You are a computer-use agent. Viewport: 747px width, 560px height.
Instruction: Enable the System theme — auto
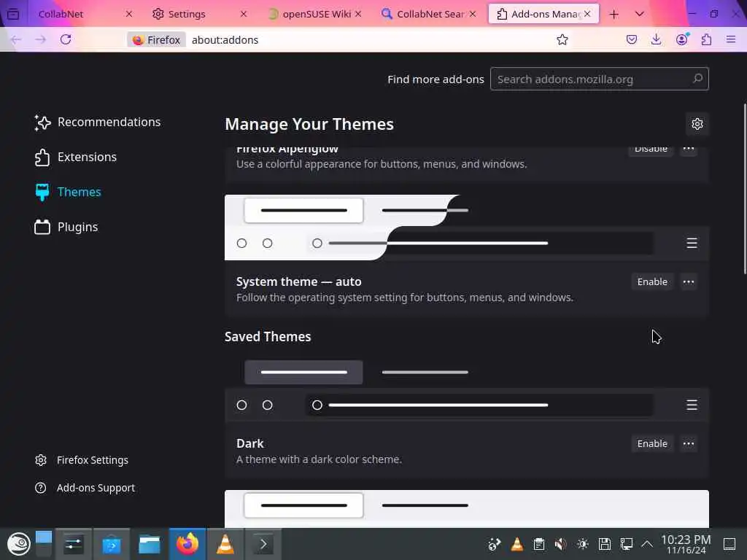(652, 282)
